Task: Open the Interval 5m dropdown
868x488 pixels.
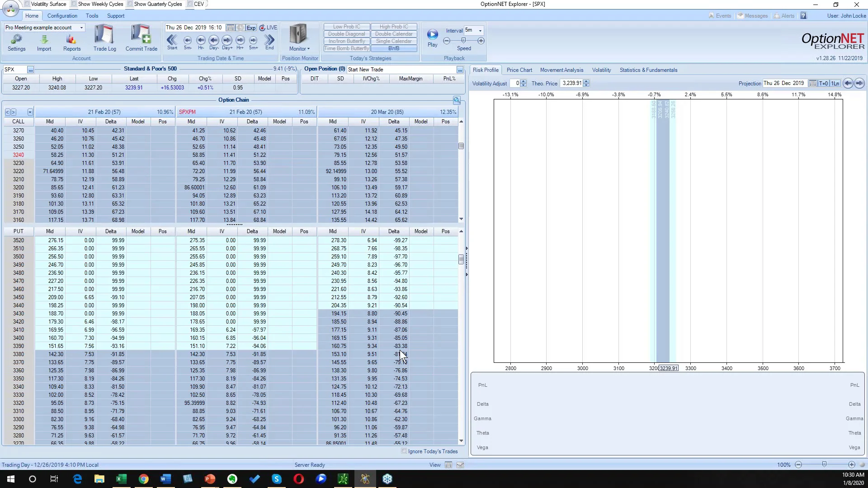Action: [480, 31]
